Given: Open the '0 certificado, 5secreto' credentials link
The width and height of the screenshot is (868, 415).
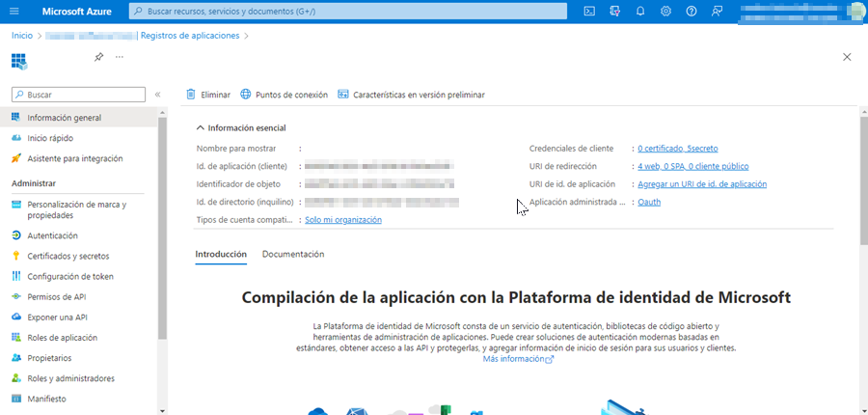Looking at the screenshot, I should [678, 149].
